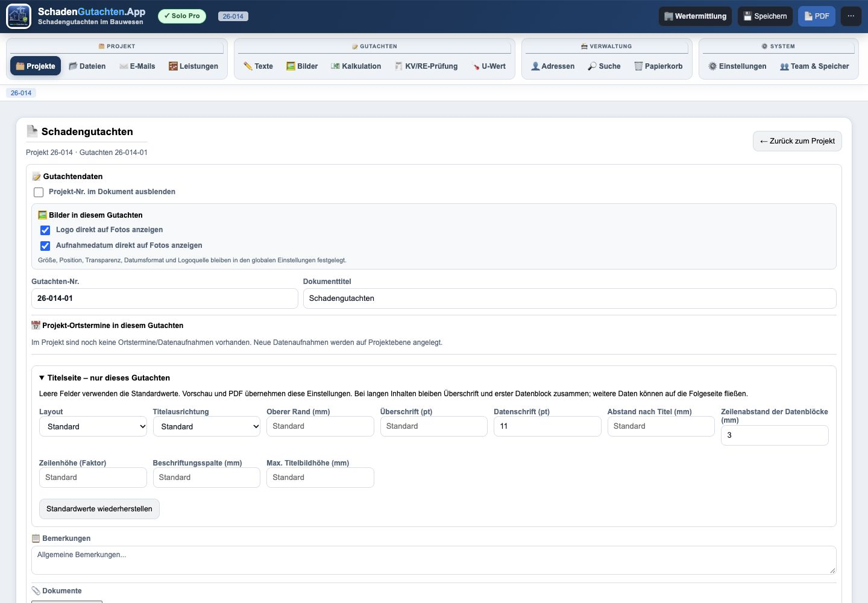Open Bilder picture icon
The image size is (868, 603).
291,66
